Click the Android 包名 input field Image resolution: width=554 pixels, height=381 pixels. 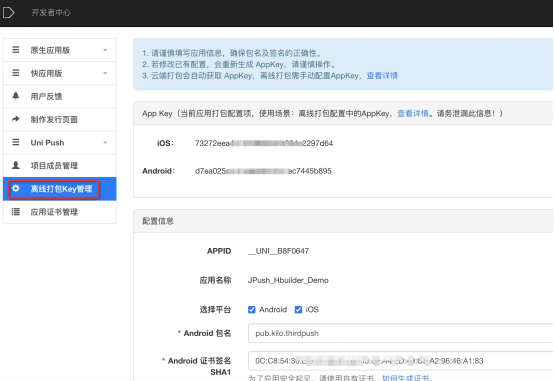click(x=401, y=333)
